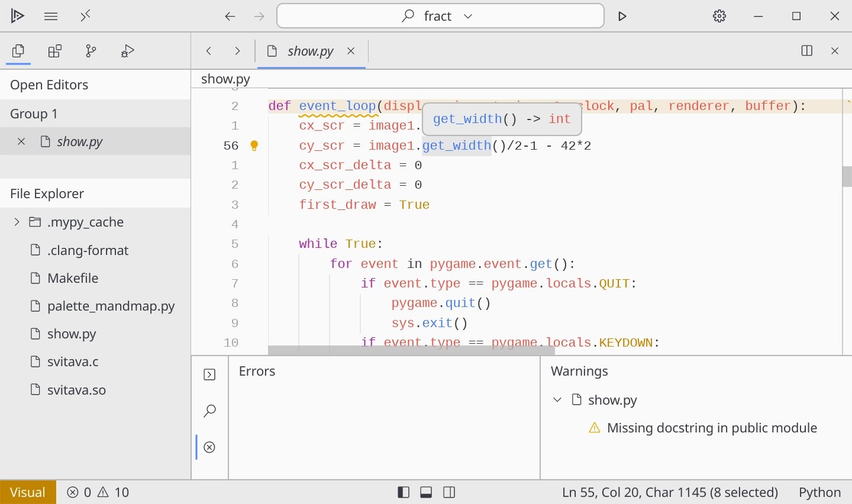Toggle the bottom panel visibility
The image size is (852, 504).
tap(426, 492)
